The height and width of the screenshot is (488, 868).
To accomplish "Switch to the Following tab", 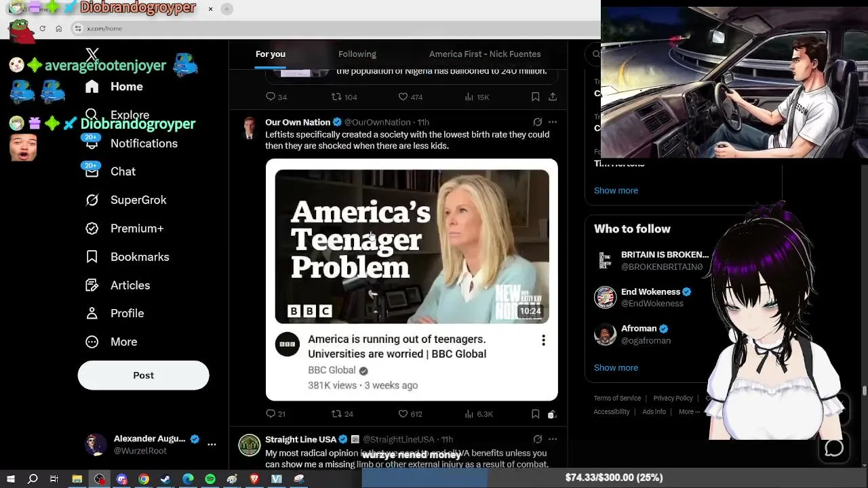I will (x=357, y=54).
